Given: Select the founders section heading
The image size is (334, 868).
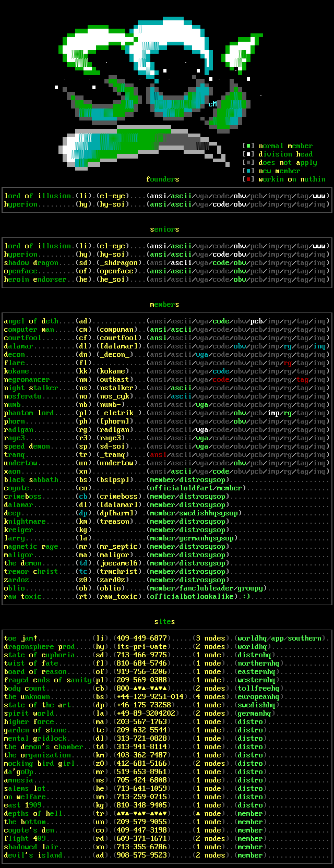Looking at the screenshot, I should click(162, 179).
